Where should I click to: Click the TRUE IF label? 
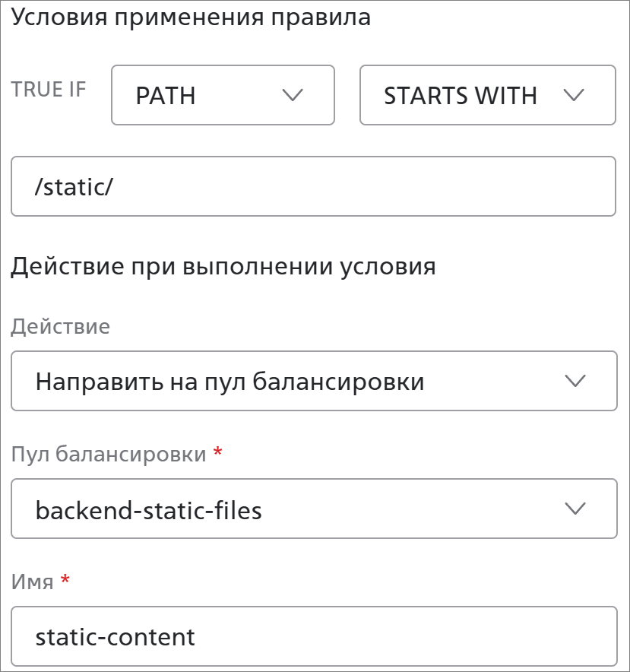49,90
